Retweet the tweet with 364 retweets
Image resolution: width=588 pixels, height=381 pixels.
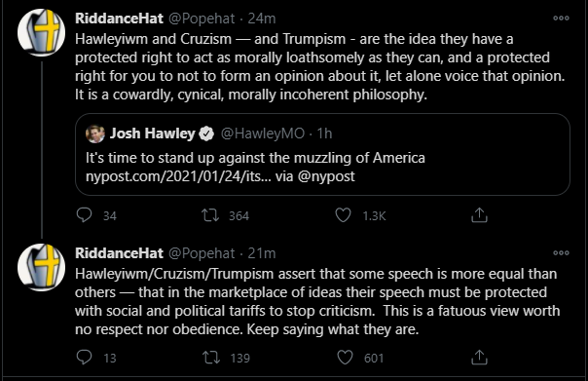pos(210,215)
